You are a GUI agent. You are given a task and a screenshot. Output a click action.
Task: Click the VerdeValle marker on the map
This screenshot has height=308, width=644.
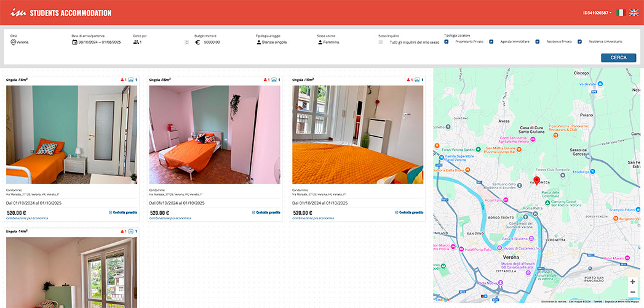(600, 84)
